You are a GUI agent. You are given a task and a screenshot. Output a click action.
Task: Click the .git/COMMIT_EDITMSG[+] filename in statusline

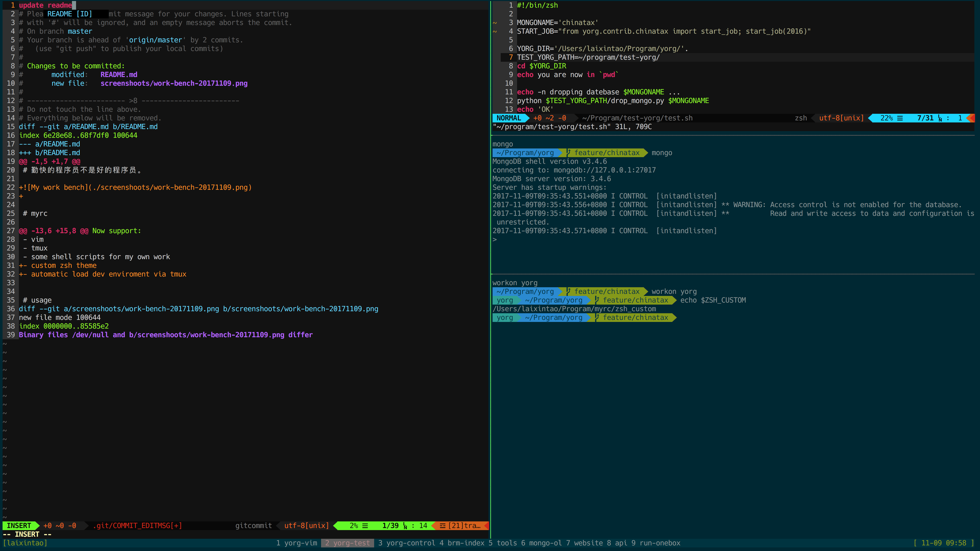coord(137,525)
